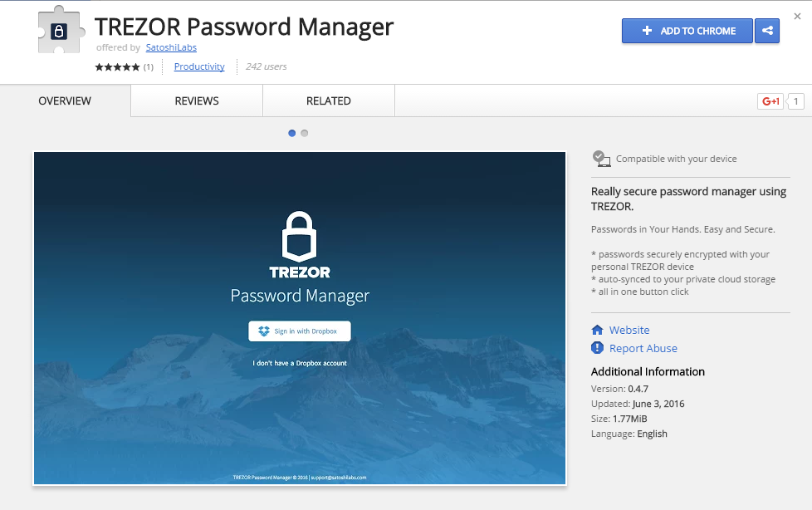812x510 pixels.
Task: Click the Google +1 button
Action: pyautogui.click(x=770, y=101)
